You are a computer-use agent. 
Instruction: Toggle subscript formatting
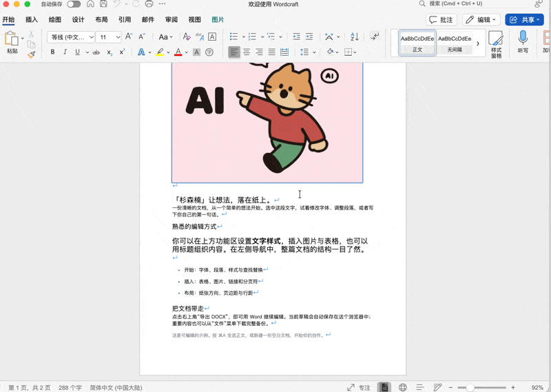coord(110,52)
